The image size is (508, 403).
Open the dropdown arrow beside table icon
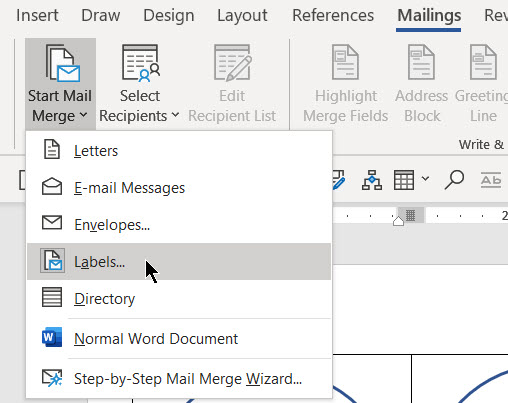point(425,179)
